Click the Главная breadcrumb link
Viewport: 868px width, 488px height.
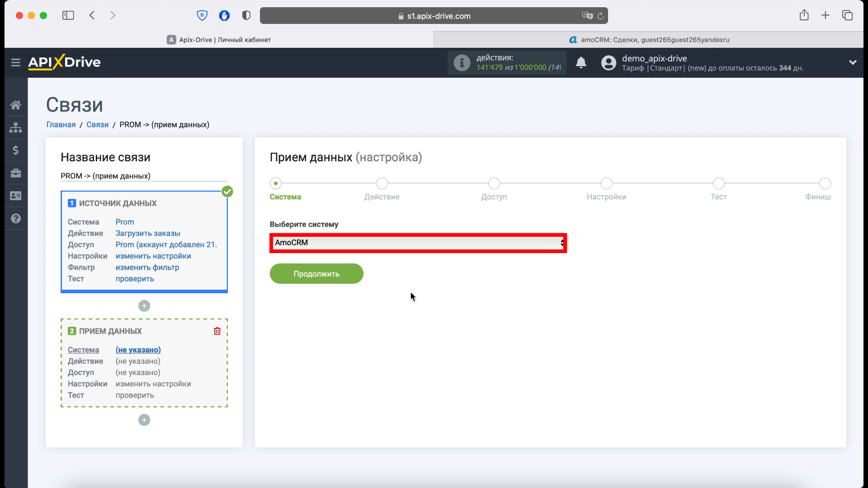click(61, 125)
